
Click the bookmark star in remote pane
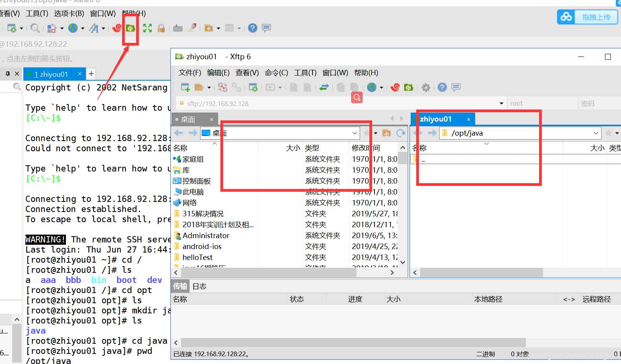(608, 133)
